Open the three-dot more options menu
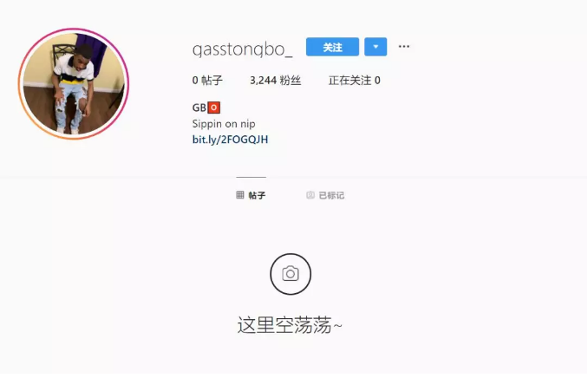588x378 pixels. coord(404,47)
